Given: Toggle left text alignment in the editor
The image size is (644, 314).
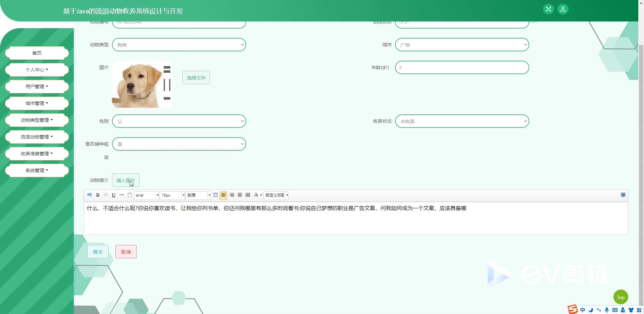Looking at the screenshot, I should (x=223, y=195).
